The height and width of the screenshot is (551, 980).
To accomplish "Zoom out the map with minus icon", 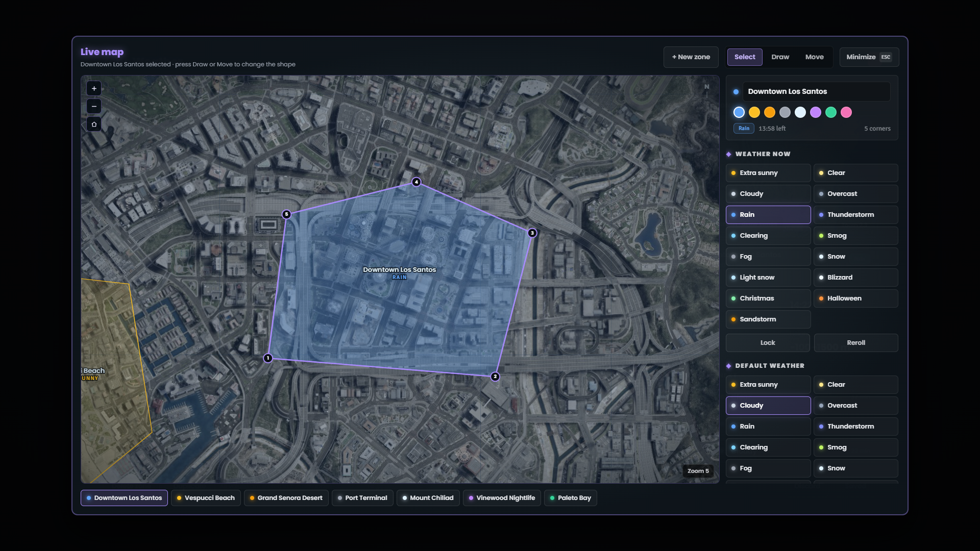I will (94, 106).
